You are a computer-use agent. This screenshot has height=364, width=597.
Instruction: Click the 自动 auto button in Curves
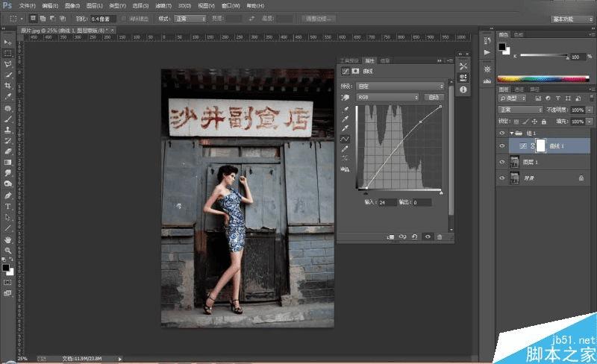434,97
